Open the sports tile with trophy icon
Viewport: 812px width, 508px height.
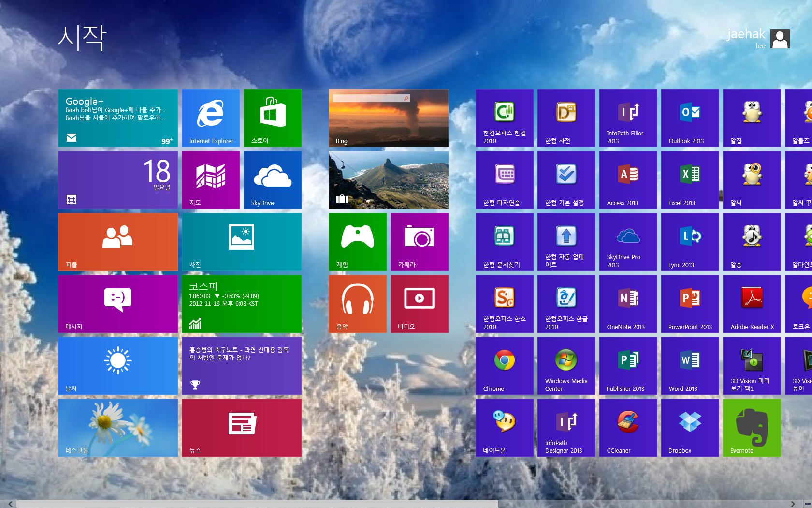click(x=242, y=366)
